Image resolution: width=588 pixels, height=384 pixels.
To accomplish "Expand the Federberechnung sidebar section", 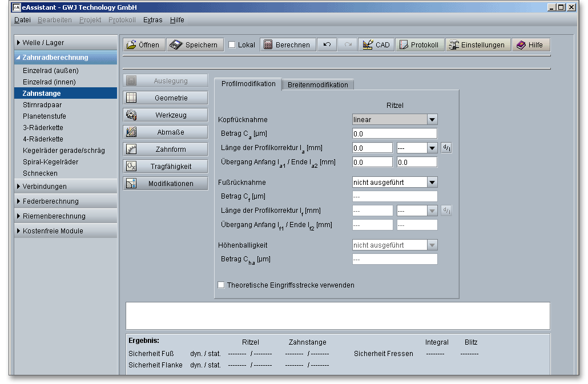I will (x=65, y=201).
